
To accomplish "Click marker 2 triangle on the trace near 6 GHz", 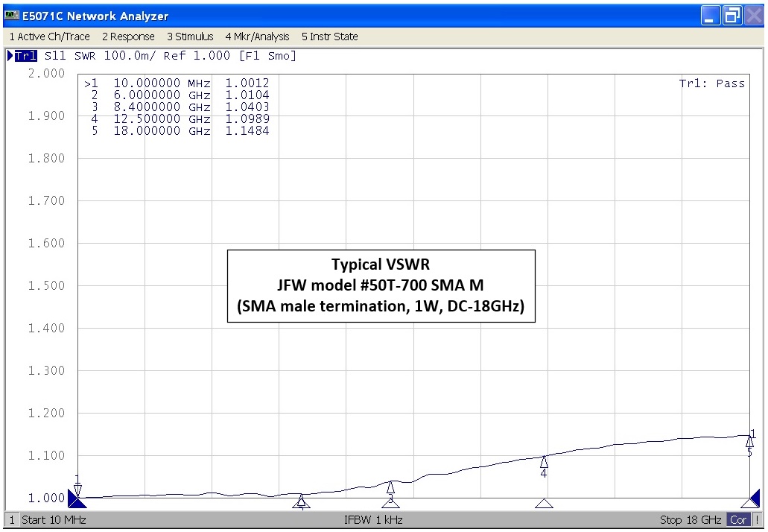I will (x=301, y=500).
